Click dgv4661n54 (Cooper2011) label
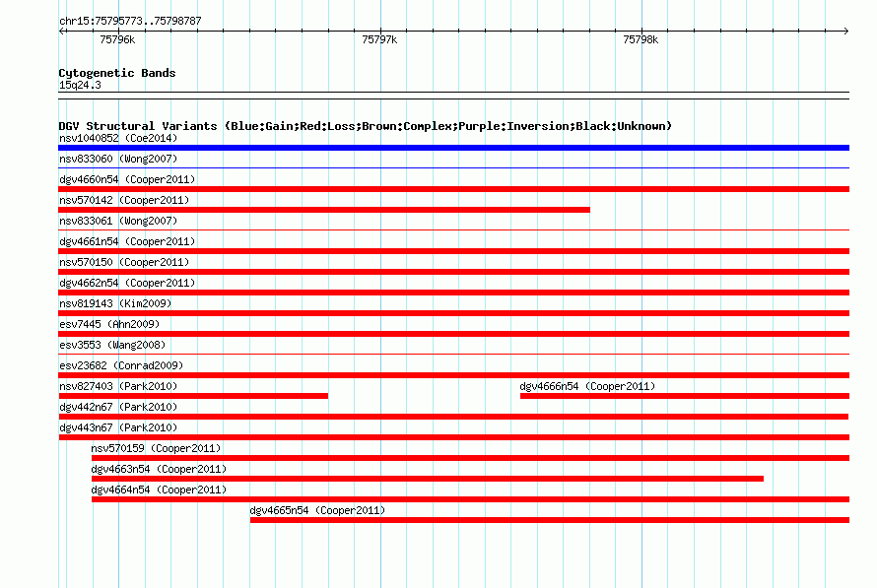The height and width of the screenshot is (588, 877). point(127,241)
